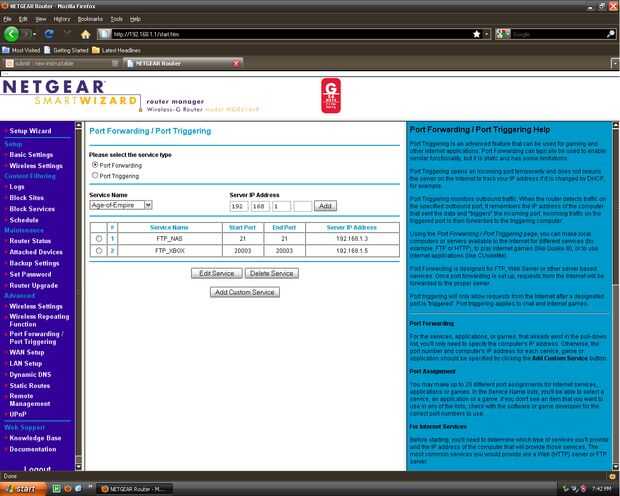The width and height of the screenshot is (620, 496).
Task: Open Attached Devices link
Action: click(x=36, y=252)
